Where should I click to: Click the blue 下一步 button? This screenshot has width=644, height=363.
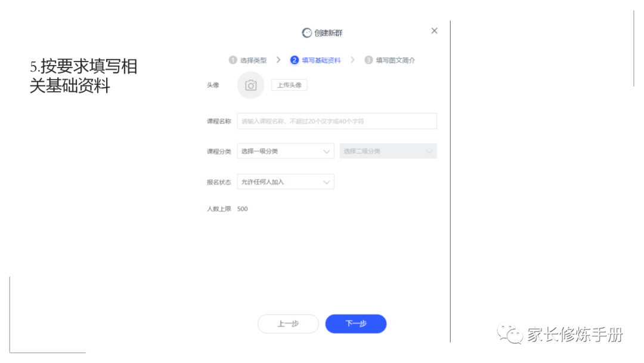pyautogui.click(x=355, y=324)
